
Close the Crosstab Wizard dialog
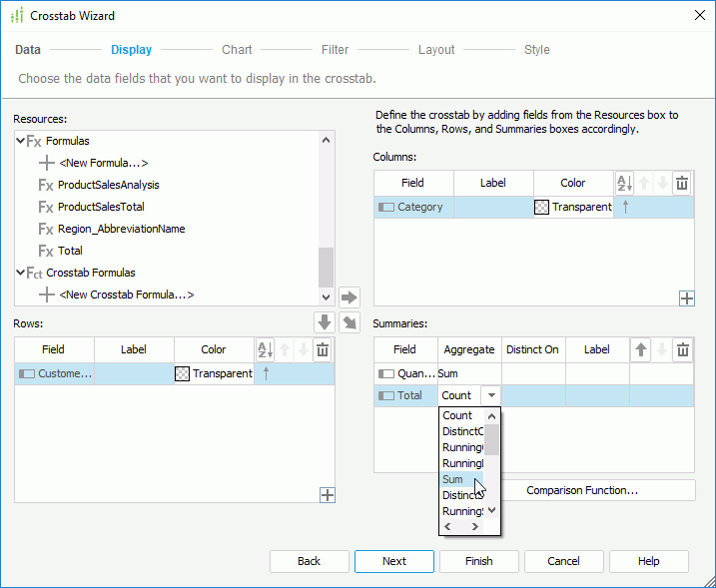coord(700,16)
